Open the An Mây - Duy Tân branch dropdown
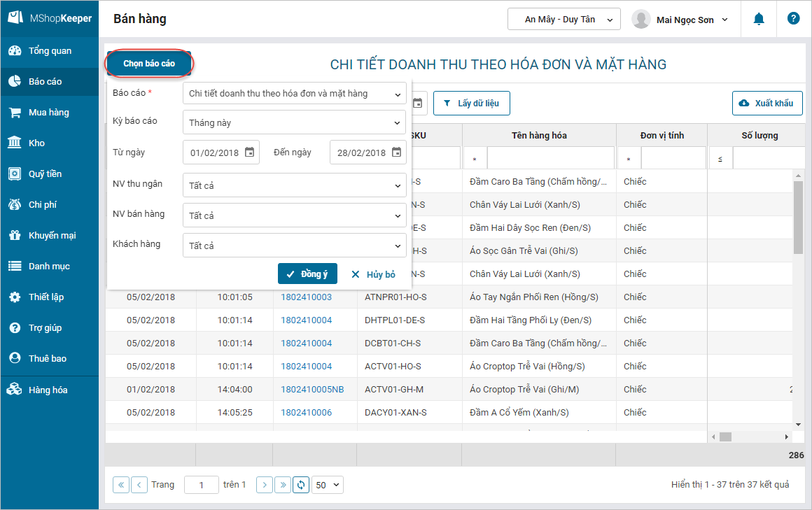The height and width of the screenshot is (510, 812). click(564, 19)
